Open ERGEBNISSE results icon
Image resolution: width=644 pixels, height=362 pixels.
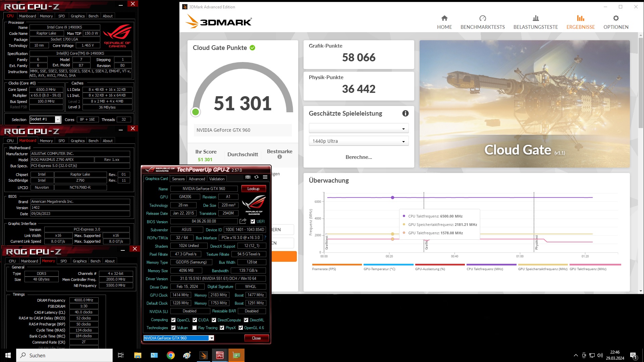pyautogui.click(x=581, y=18)
